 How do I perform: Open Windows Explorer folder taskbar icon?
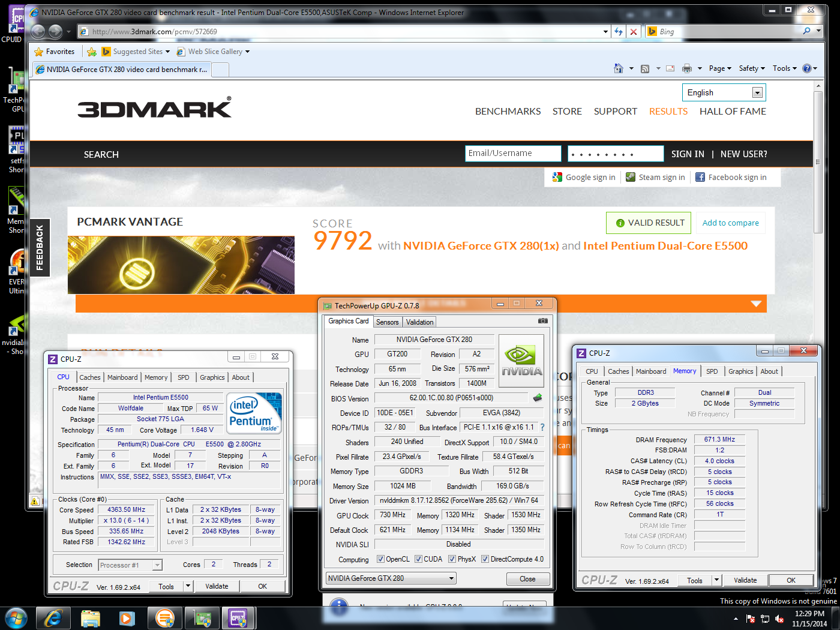90,618
